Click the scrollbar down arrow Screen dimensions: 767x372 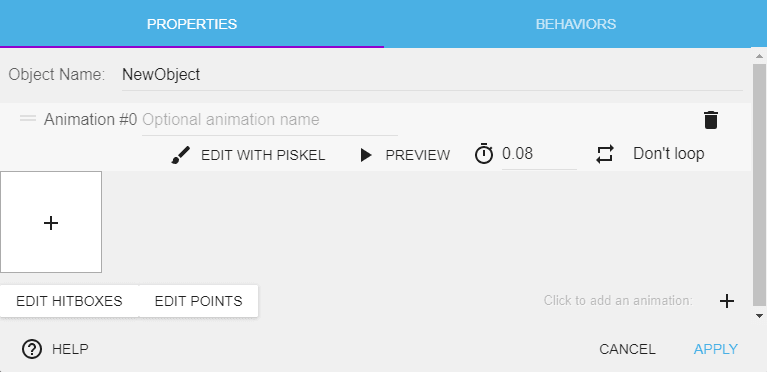tap(759, 316)
